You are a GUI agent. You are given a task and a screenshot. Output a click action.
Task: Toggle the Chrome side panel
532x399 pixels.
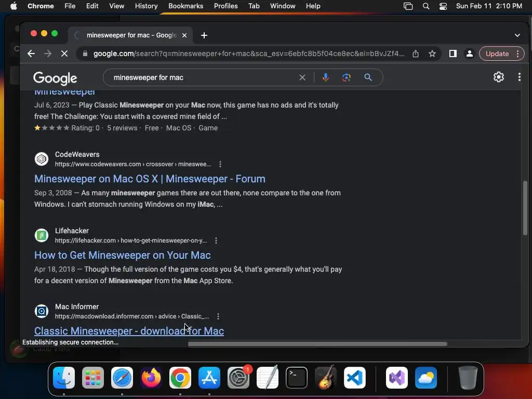pos(453,54)
